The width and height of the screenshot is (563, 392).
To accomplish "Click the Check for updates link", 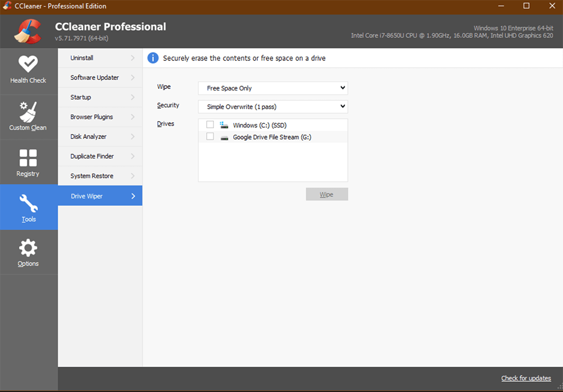I will [x=526, y=378].
